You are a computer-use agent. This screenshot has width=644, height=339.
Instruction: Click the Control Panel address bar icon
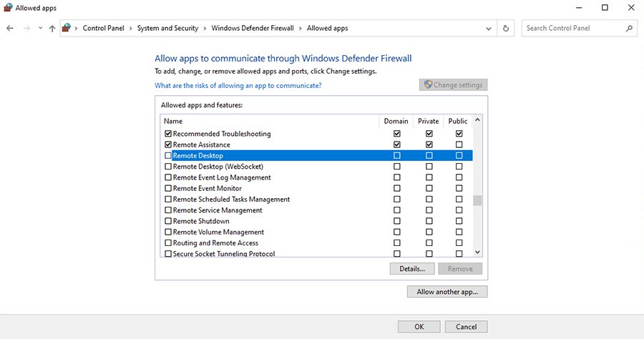pos(67,29)
